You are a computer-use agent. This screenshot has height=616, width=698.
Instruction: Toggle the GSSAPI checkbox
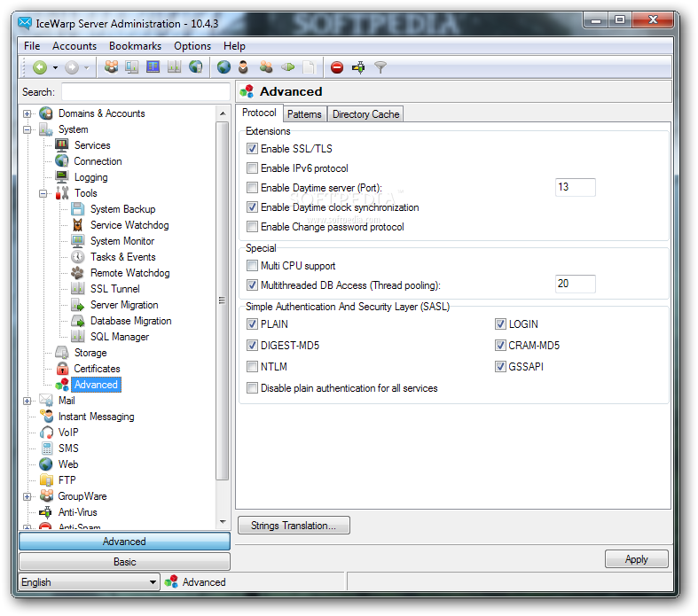(x=500, y=367)
